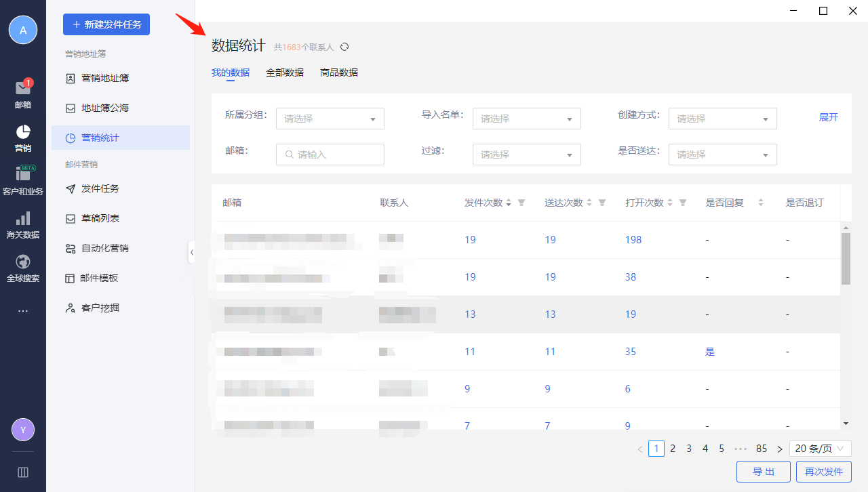The image size is (868, 492).
Task: Click the refresh icon beside contact count
Action: pyautogui.click(x=344, y=47)
